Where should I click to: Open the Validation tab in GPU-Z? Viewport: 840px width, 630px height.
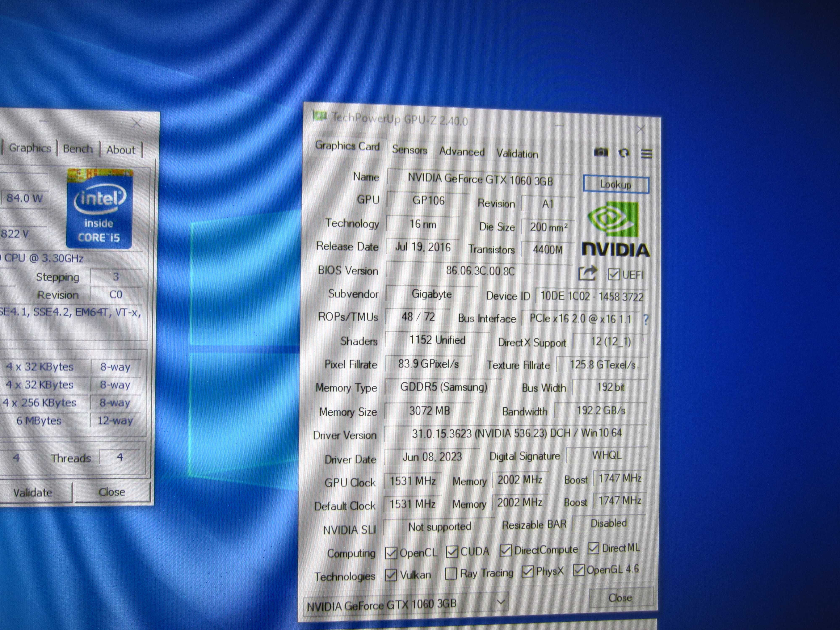517,154
